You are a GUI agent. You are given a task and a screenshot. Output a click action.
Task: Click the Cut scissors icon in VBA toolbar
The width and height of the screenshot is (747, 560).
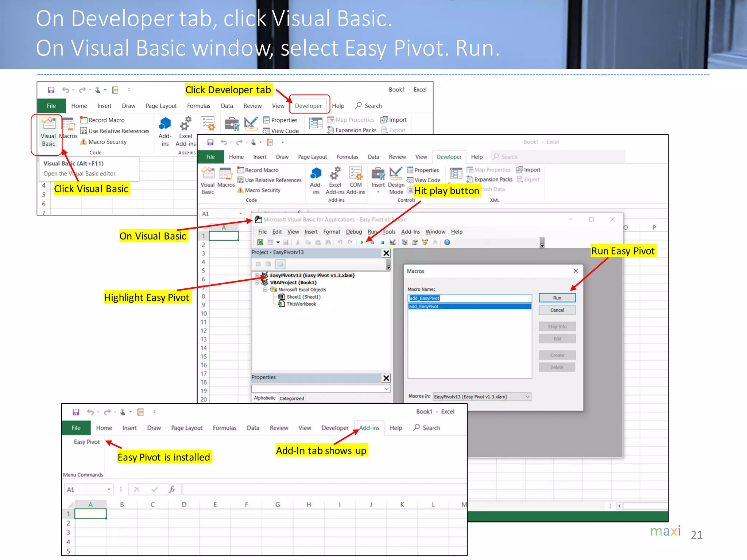tap(298, 242)
